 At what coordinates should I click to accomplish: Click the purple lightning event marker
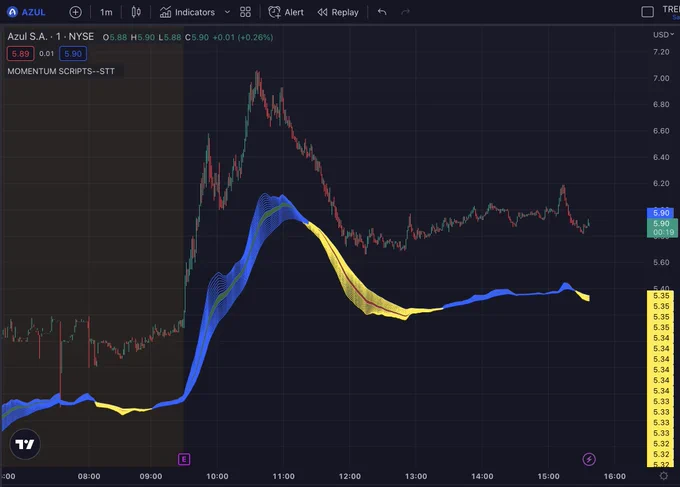point(589,459)
